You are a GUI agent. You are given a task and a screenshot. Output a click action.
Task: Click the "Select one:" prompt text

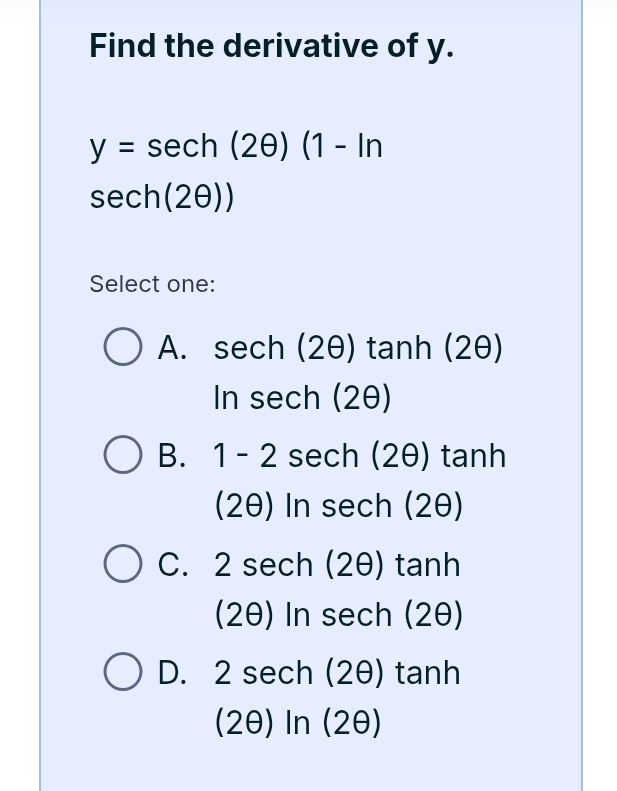152,284
